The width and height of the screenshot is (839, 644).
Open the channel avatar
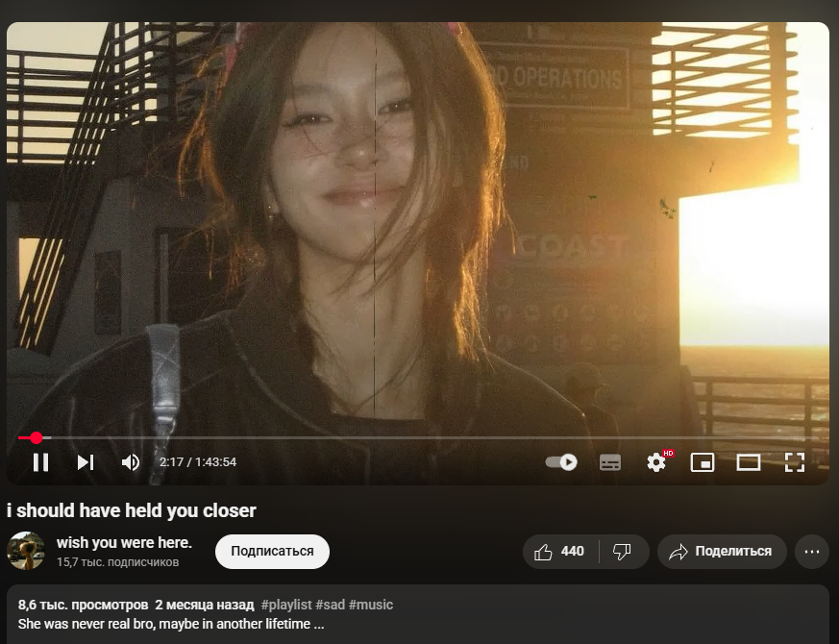25,551
